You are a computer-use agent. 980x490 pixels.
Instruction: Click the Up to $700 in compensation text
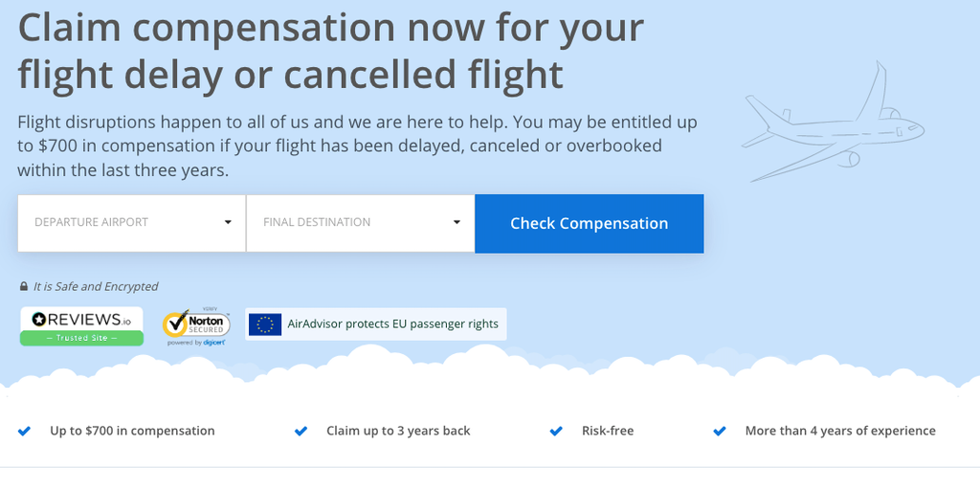132,431
